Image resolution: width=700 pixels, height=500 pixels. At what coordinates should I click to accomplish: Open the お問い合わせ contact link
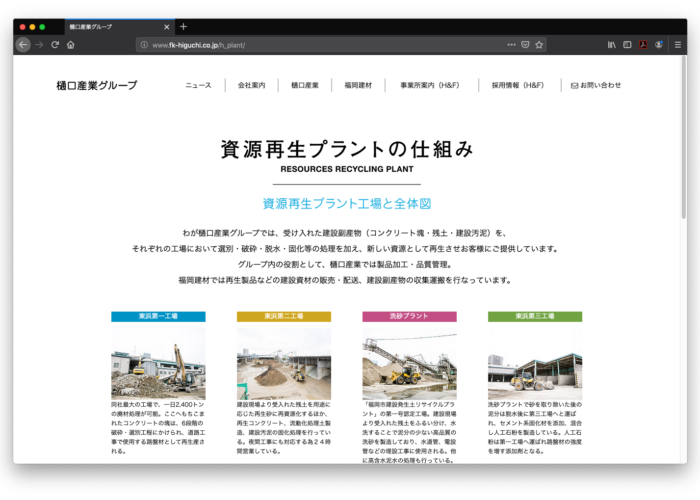click(596, 86)
